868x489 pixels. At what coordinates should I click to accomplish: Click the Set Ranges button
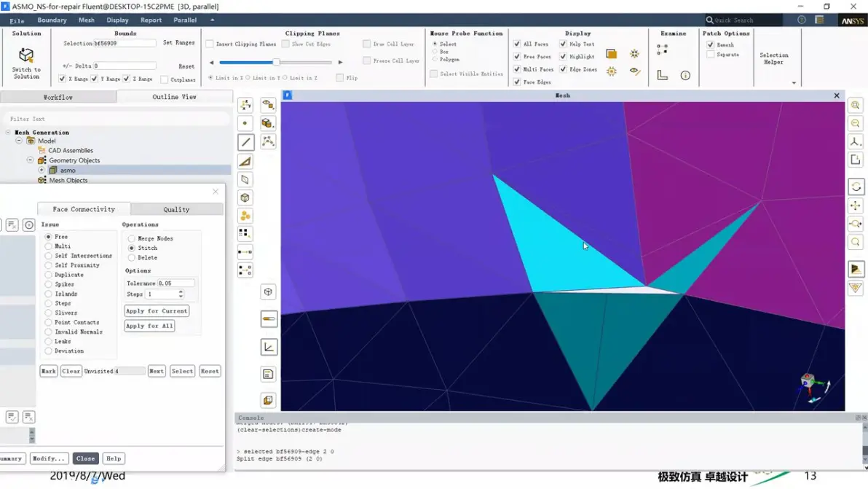tap(178, 43)
